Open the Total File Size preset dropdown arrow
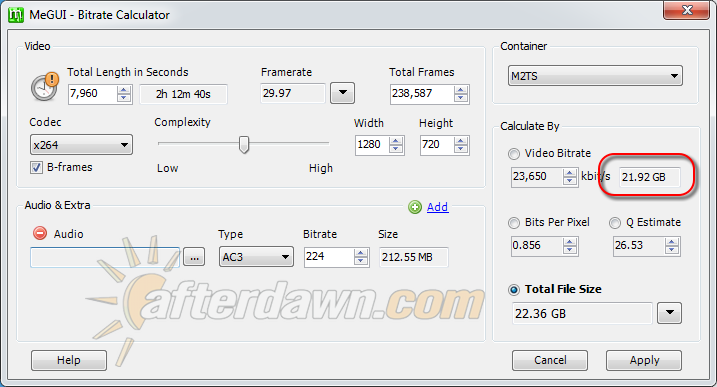Image resolution: width=717 pixels, height=387 pixels. tap(669, 313)
